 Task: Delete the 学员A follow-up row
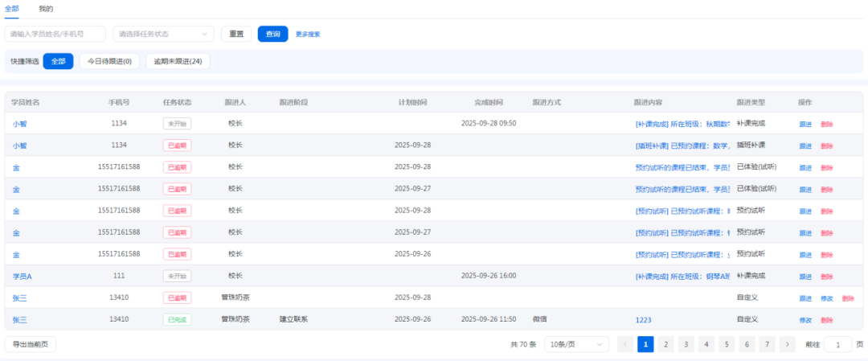[827, 277]
